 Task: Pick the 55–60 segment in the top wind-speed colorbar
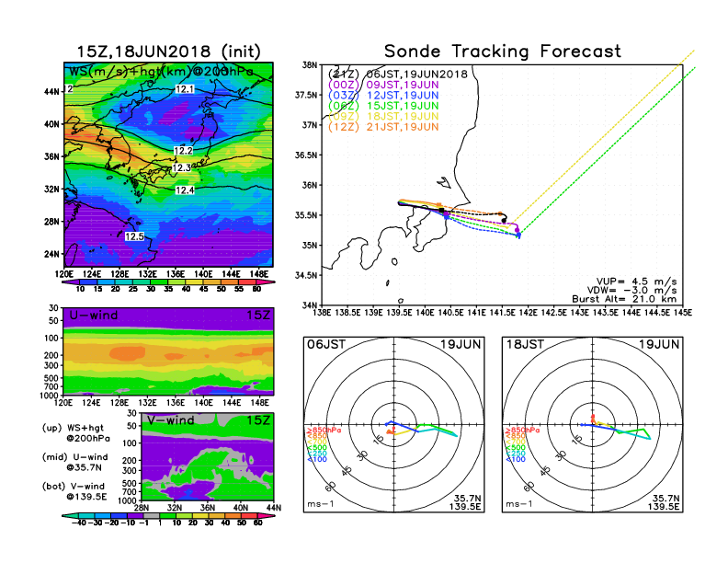tap(247, 282)
